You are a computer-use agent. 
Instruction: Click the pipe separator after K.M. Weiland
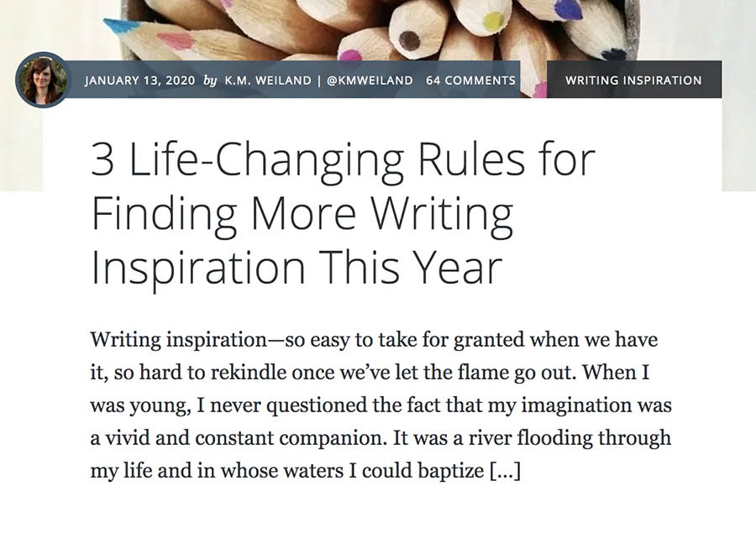coord(319,81)
